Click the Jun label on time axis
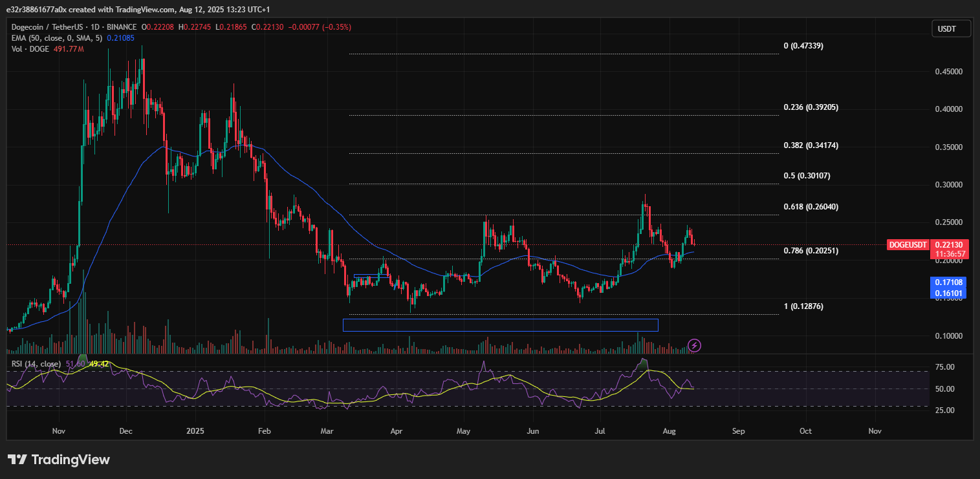This screenshot has height=479, width=980. (x=533, y=431)
